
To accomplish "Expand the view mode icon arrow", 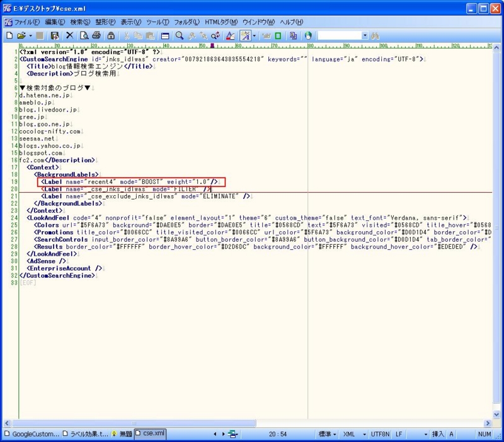I will (x=255, y=35).
